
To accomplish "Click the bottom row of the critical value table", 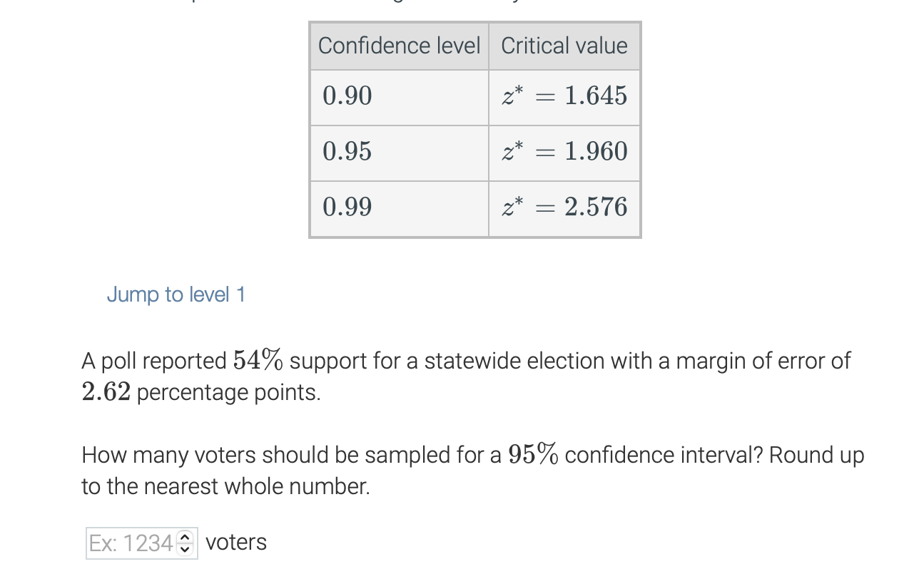I will point(474,207).
